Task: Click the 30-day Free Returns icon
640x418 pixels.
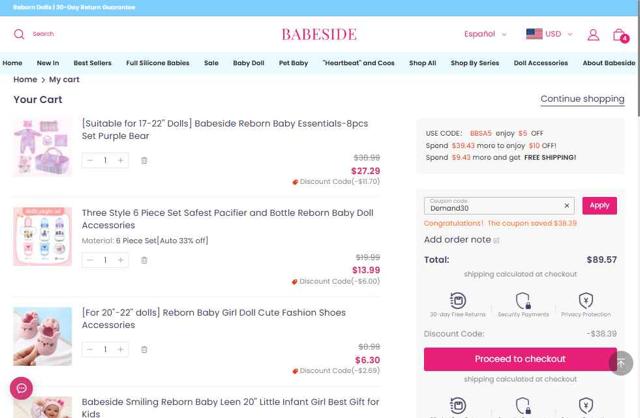Action: [458, 301]
